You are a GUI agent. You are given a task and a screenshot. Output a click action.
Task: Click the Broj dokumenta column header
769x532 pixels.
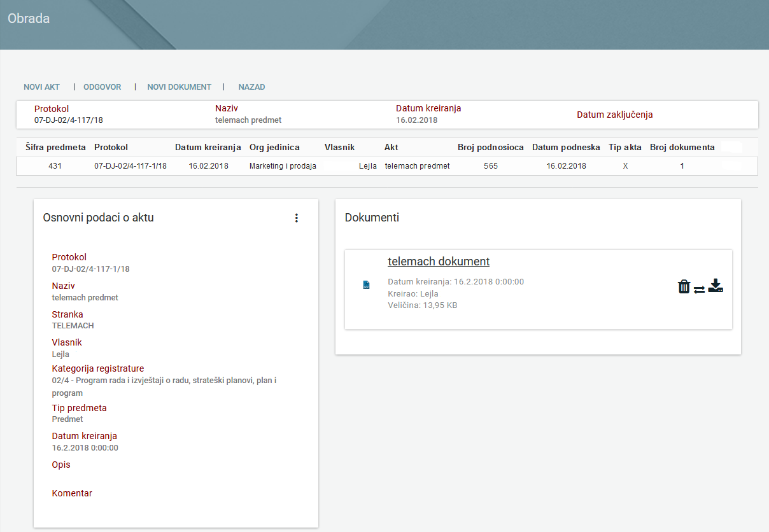(x=682, y=147)
